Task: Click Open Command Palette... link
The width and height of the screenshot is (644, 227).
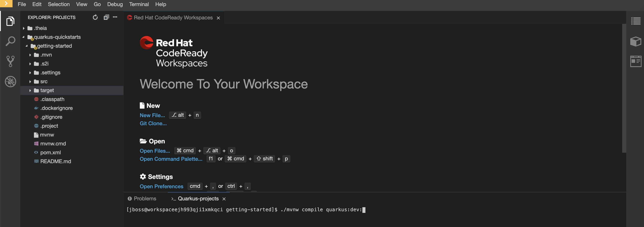Action: (x=171, y=159)
